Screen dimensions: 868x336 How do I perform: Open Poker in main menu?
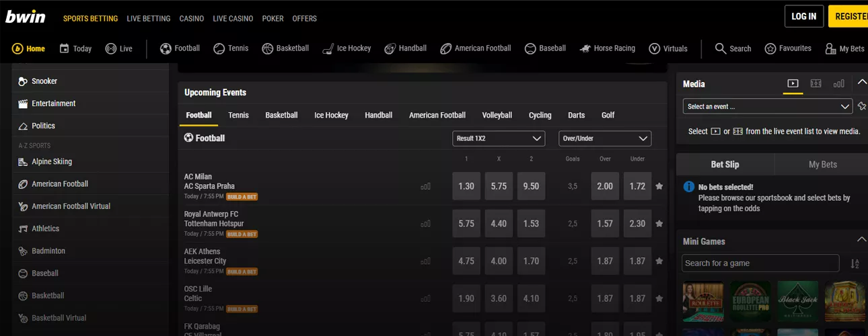[273, 18]
